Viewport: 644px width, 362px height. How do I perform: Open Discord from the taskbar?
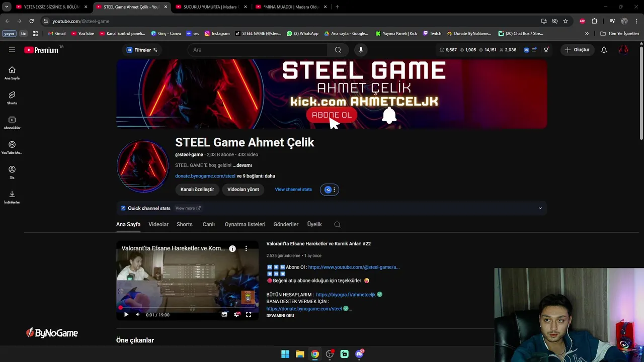click(359, 354)
